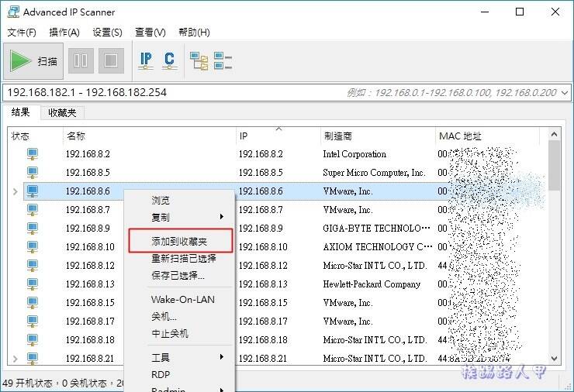574x392 pixels.
Task: Sort by the 状态 column header
Action: click(35, 136)
